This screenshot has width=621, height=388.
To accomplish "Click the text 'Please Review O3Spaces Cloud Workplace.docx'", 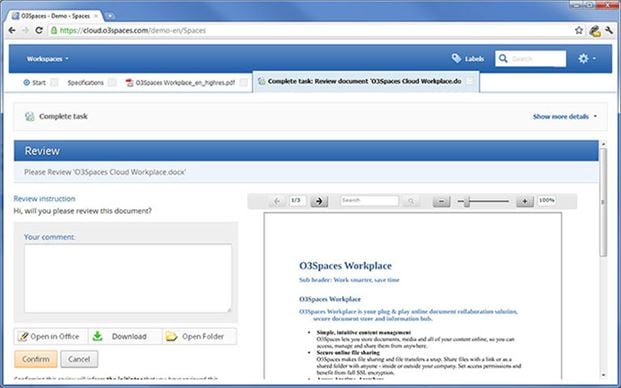I will click(105, 172).
